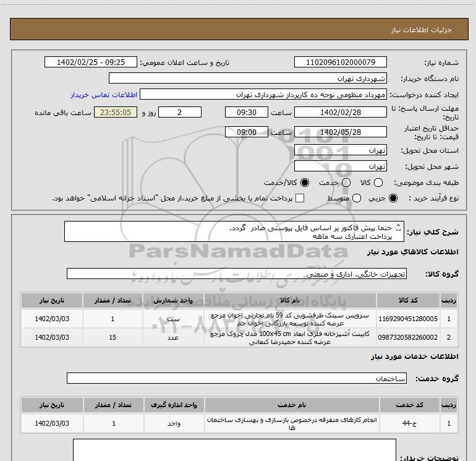The width and height of the screenshot is (476, 461).
Task: Click the general need description text box
Action: coord(234,231)
